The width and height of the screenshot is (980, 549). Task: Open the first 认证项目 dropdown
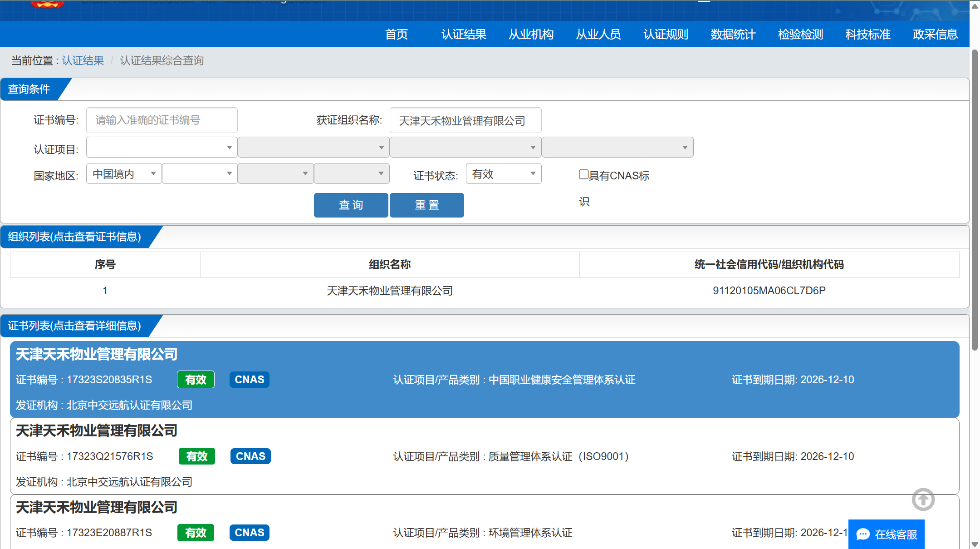(162, 147)
